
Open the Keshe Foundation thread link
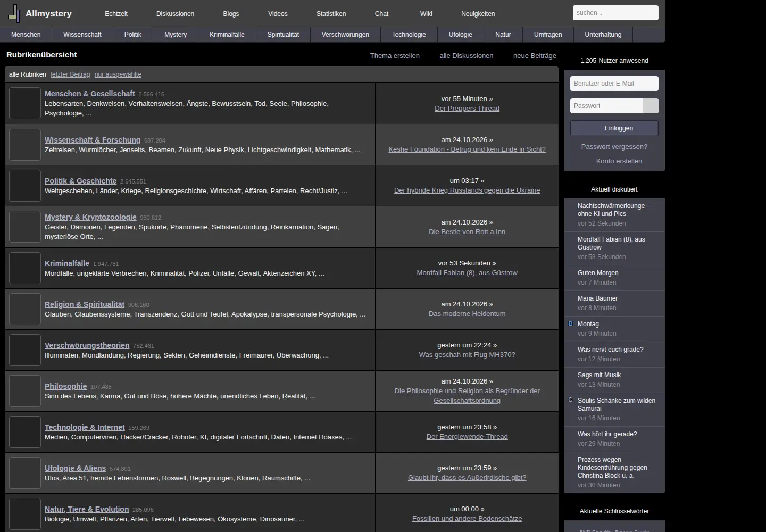(x=467, y=149)
